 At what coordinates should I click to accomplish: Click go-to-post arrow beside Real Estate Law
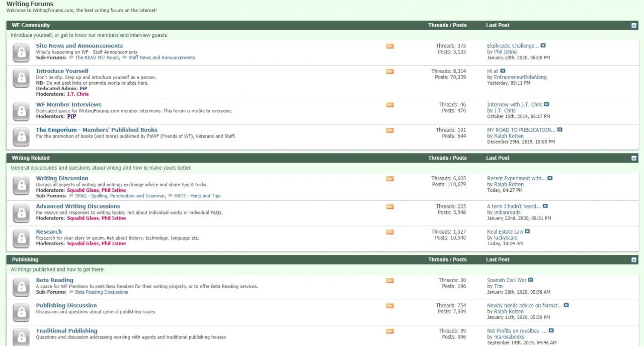(527, 232)
